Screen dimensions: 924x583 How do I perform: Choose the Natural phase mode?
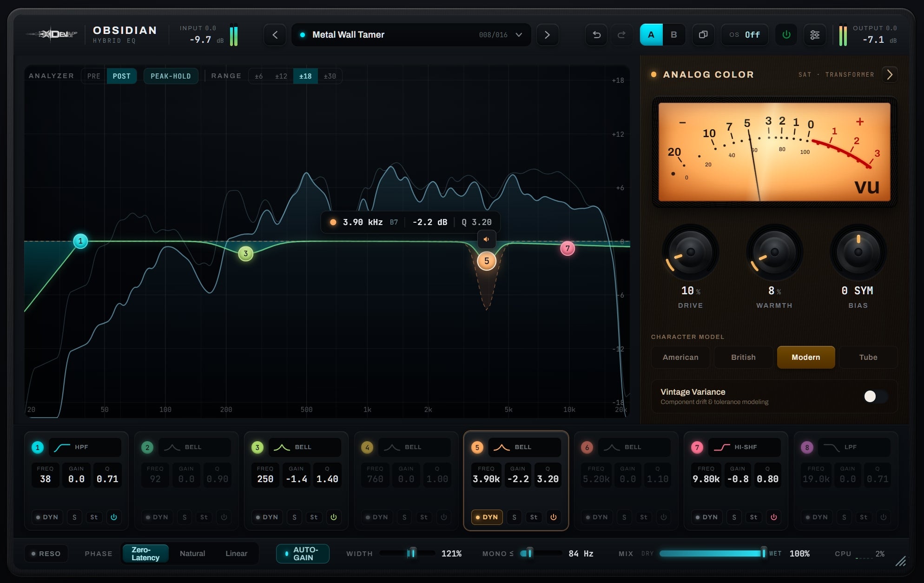pos(192,554)
